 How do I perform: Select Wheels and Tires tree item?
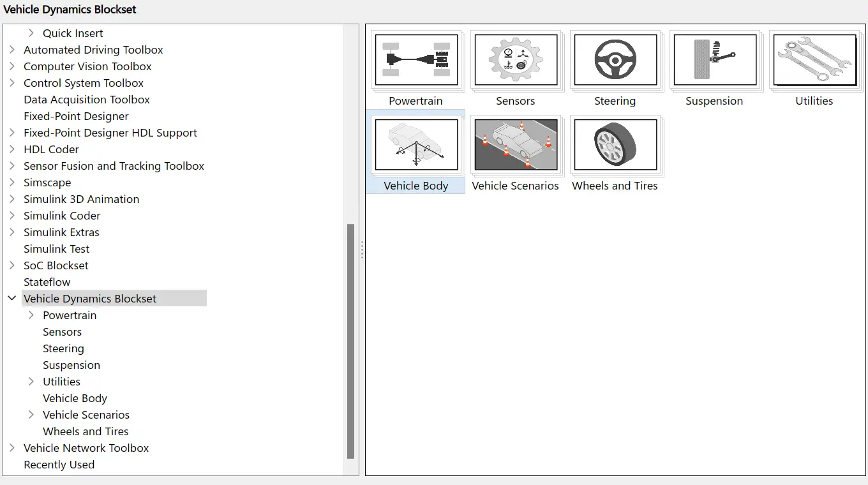click(x=86, y=431)
